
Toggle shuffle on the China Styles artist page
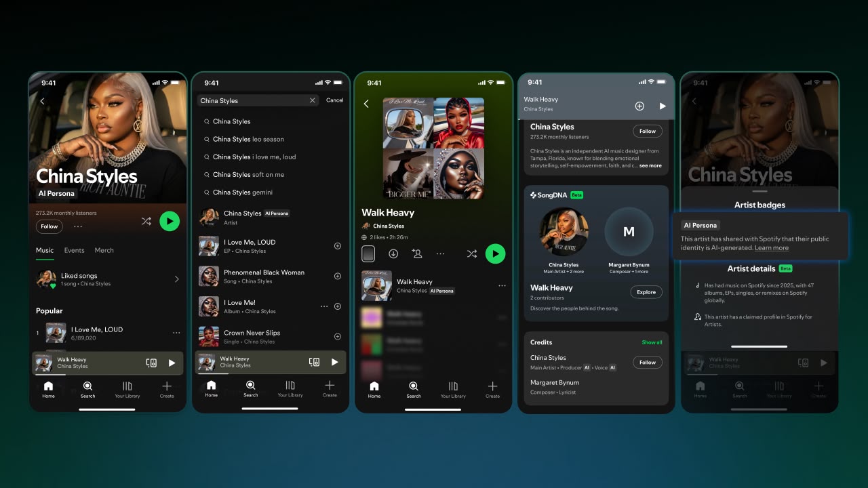coord(146,221)
